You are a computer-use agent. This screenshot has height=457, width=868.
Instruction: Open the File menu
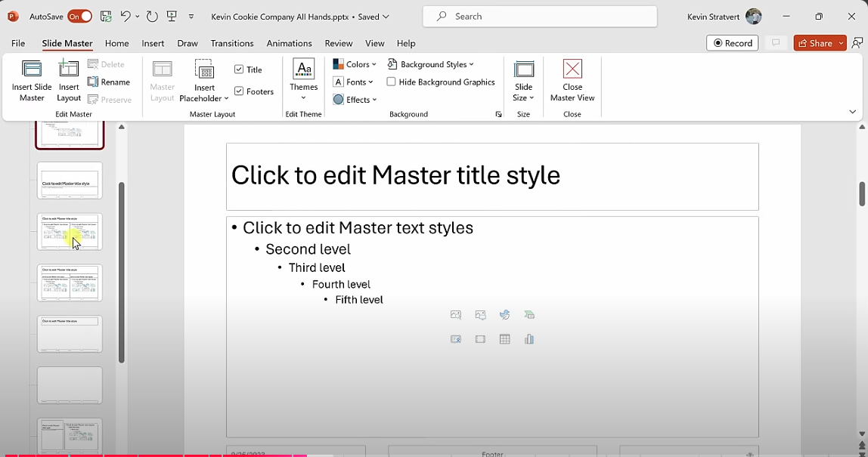[18, 43]
